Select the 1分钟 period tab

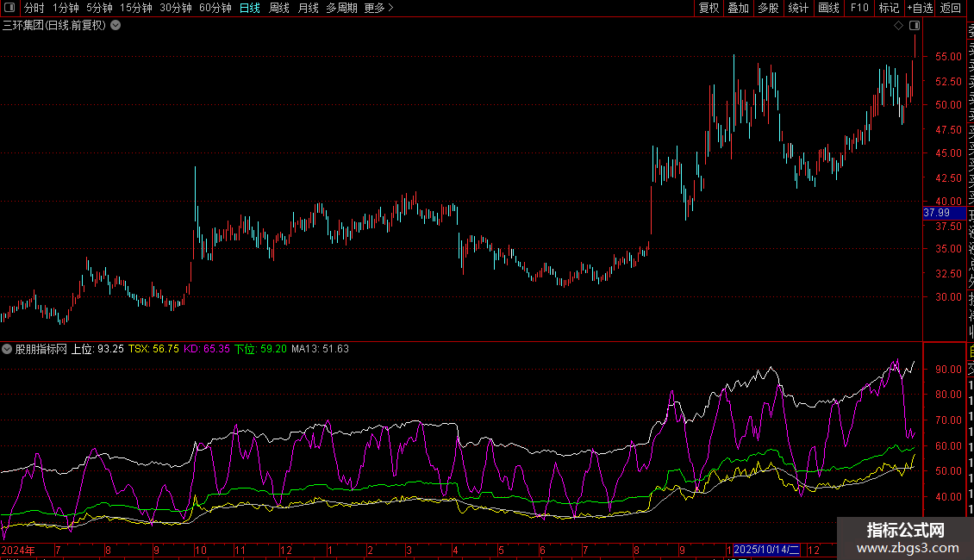[66, 8]
